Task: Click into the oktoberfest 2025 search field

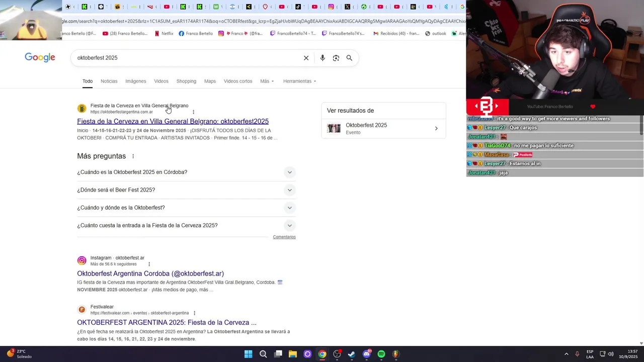Action: [x=186, y=58]
